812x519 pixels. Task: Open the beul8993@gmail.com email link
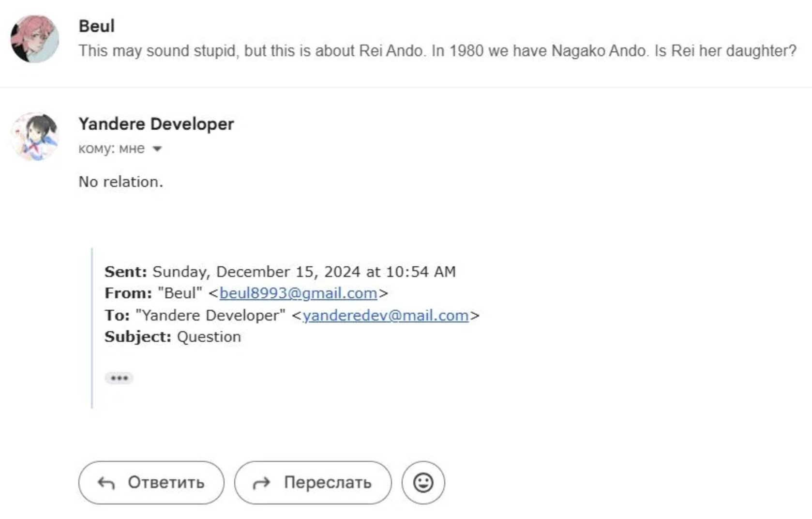(x=298, y=293)
